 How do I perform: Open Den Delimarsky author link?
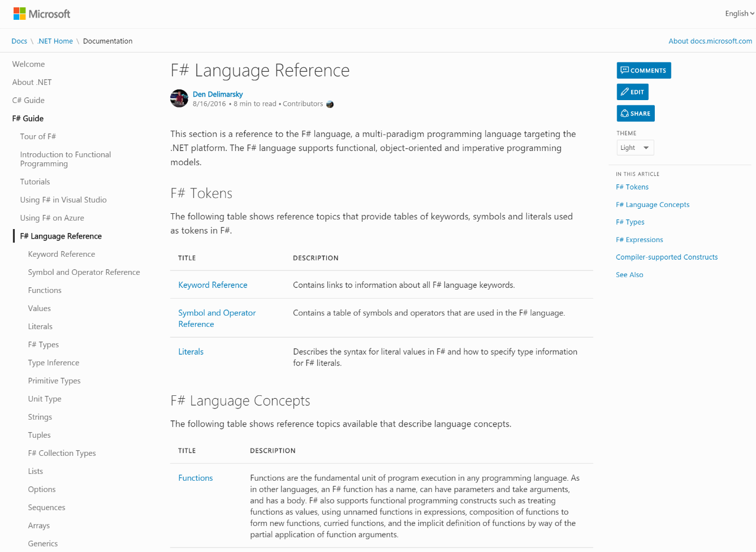(x=218, y=94)
